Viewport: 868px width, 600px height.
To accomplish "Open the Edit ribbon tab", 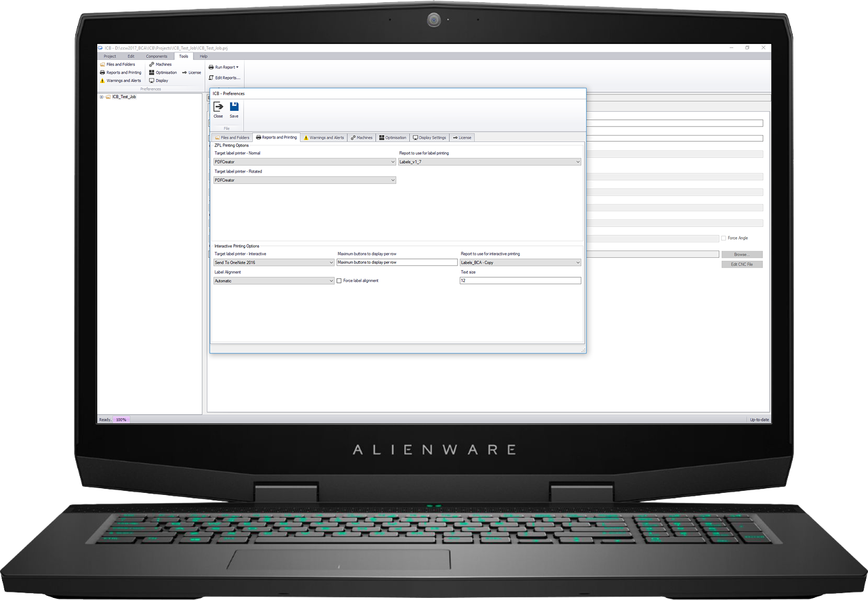I will point(131,56).
